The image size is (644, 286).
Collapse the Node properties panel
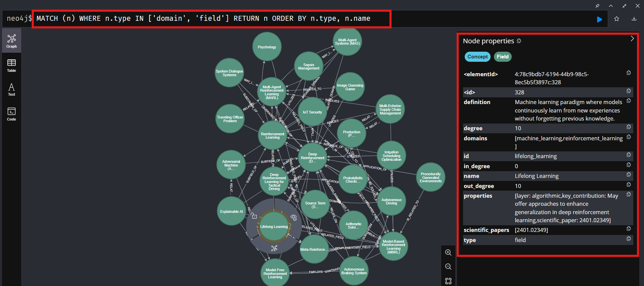point(632,39)
